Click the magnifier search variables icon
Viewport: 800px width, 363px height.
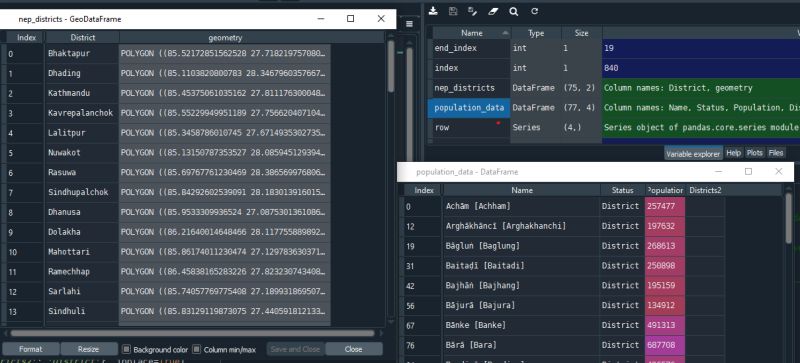[513, 11]
